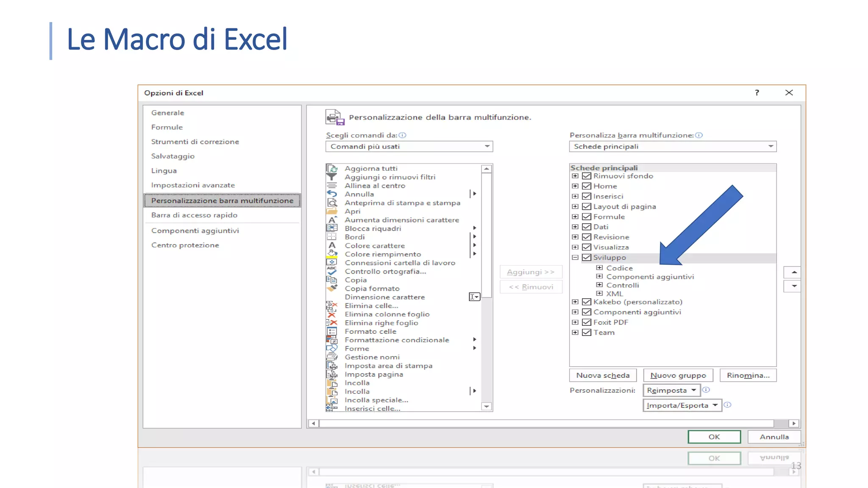Image resolution: width=868 pixels, height=488 pixels.
Task: Click the Forme shapes icon
Action: [332, 349]
